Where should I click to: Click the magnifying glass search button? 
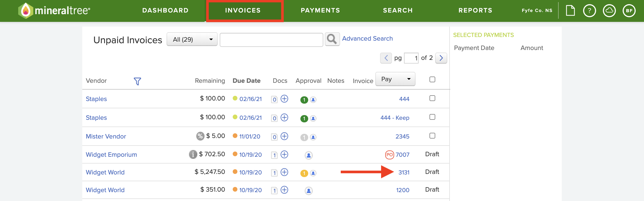(x=332, y=39)
